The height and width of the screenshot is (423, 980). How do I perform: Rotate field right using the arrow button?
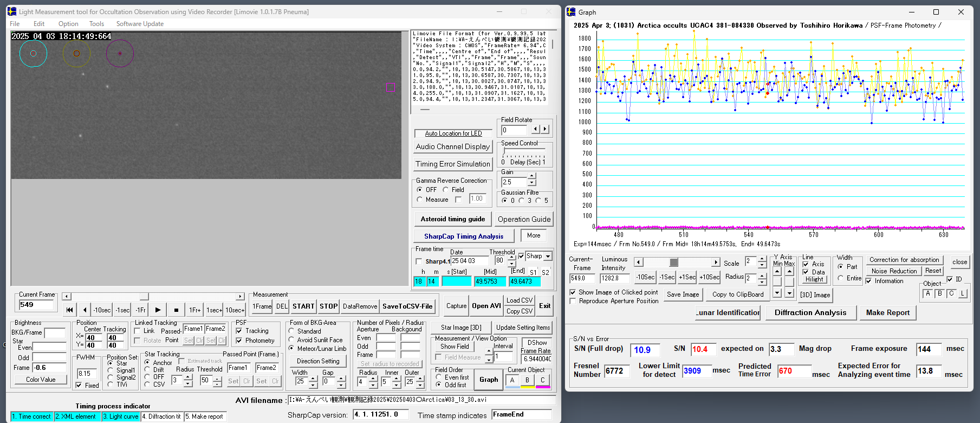(545, 130)
